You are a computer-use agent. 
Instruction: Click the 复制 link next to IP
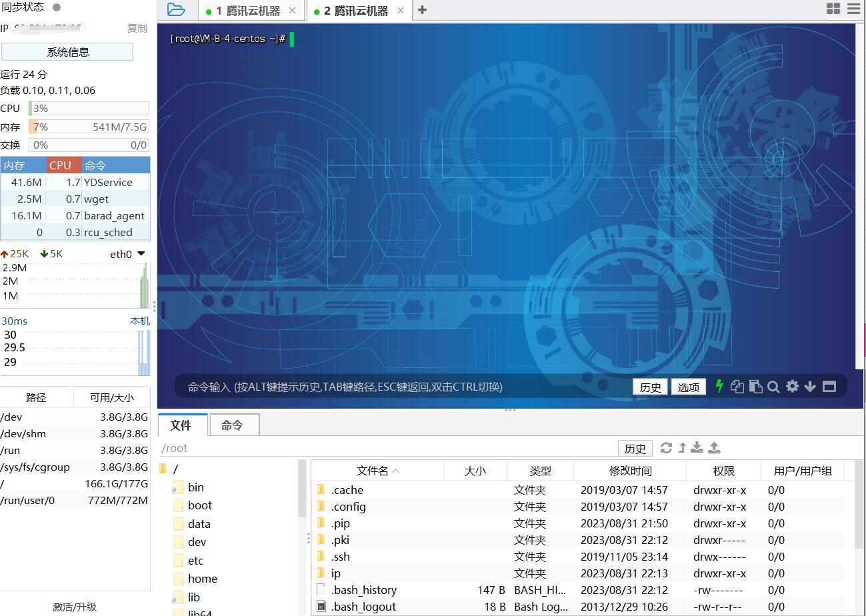[137, 28]
